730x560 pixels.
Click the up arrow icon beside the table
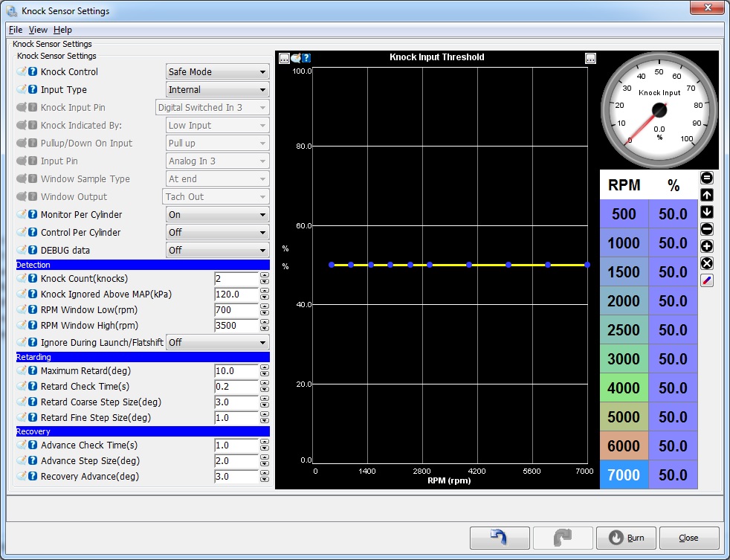pos(707,195)
